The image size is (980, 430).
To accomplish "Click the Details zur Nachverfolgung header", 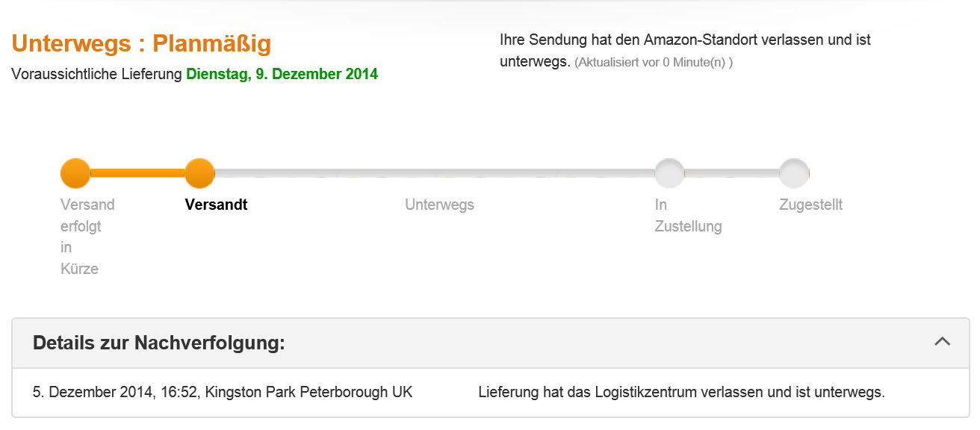I will pyautogui.click(x=159, y=343).
